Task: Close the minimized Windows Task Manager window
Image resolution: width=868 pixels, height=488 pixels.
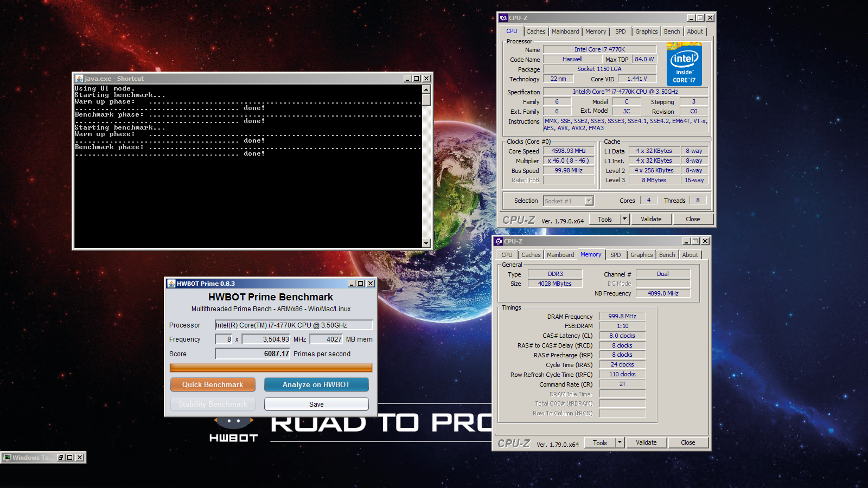Action: pos(80,458)
